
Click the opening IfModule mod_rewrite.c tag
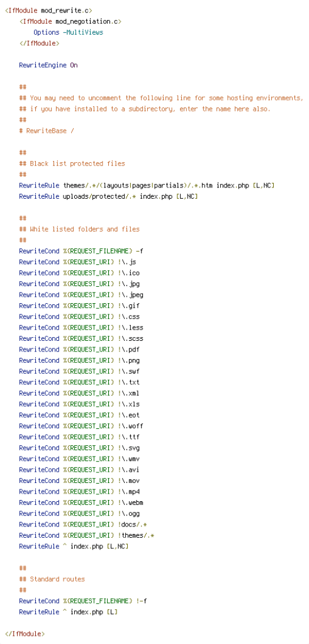(x=48, y=10)
